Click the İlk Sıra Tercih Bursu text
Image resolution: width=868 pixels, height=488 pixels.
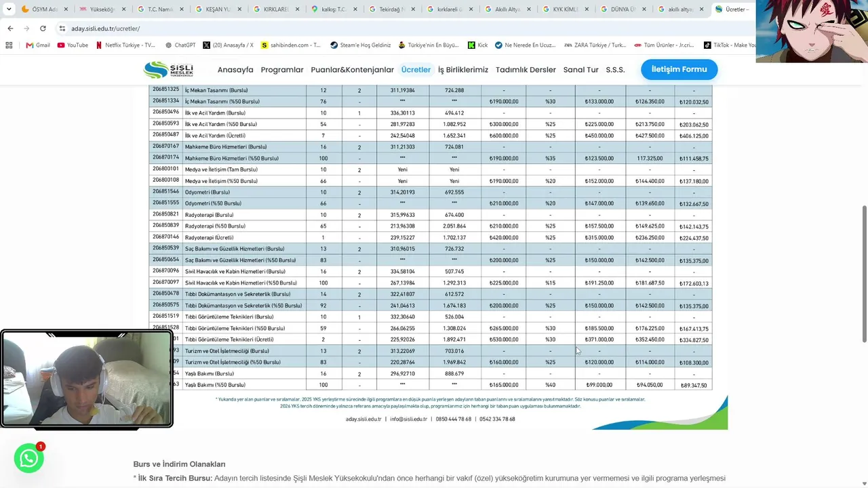coord(175,478)
